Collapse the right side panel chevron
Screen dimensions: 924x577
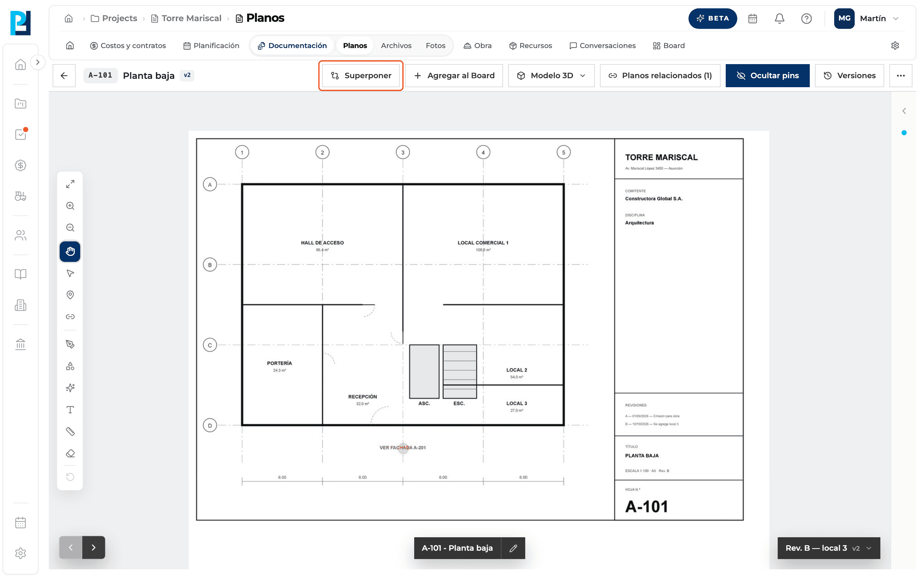pyautogui.click(x=904, y=111)
